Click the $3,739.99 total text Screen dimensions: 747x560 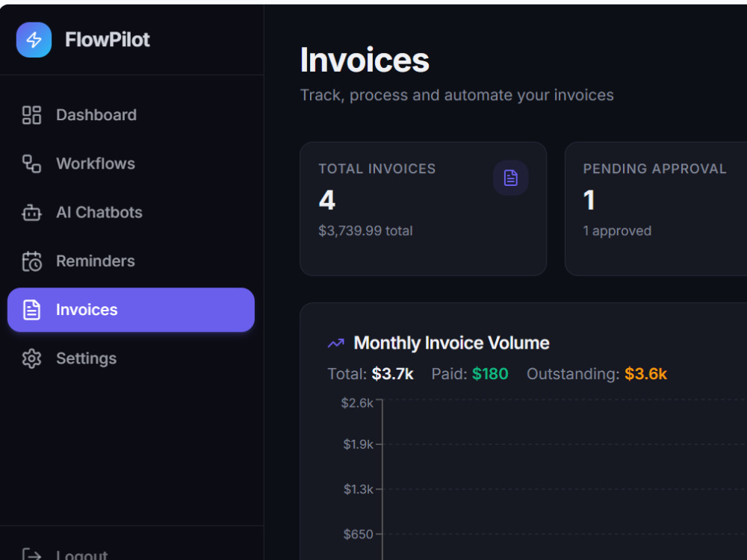tap(365, 231)
